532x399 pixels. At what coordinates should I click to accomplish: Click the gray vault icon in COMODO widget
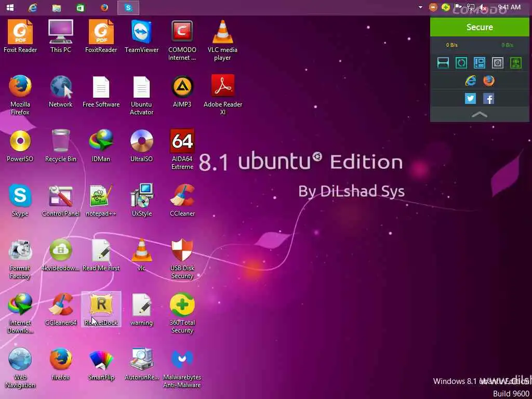point(498,63)
